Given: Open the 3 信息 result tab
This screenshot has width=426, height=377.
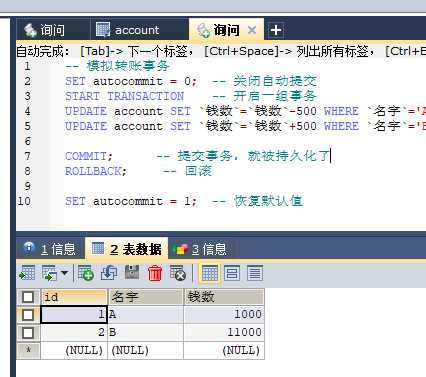Looking at the screenshot, I should 201,249.
